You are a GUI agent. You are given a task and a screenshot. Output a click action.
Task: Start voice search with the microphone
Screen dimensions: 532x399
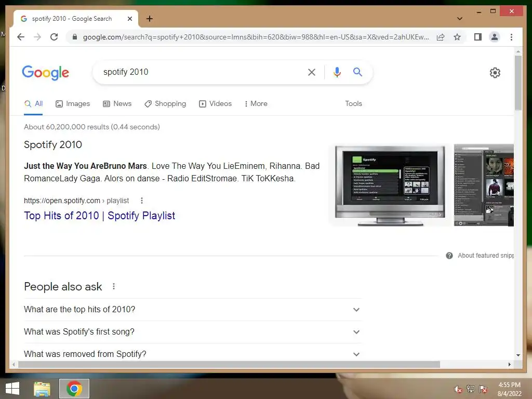pos(337,72)
